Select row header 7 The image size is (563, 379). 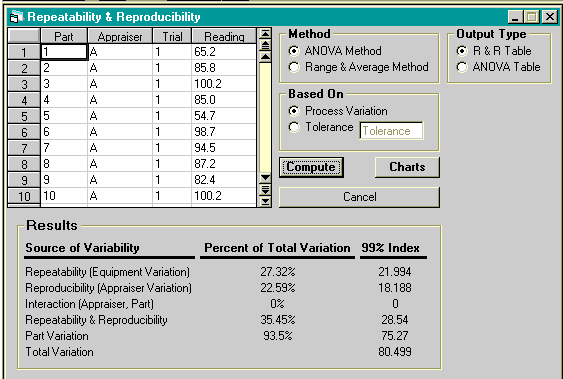[24, 148]
